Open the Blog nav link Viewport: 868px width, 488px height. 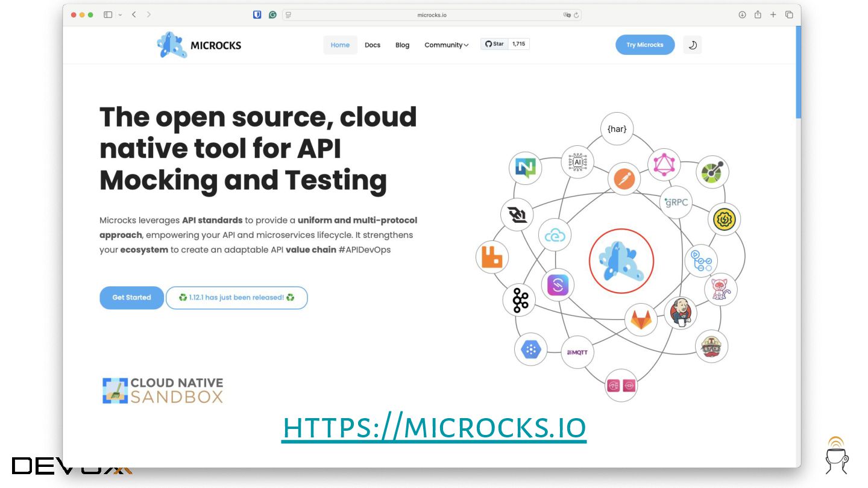tap(402, 45)
